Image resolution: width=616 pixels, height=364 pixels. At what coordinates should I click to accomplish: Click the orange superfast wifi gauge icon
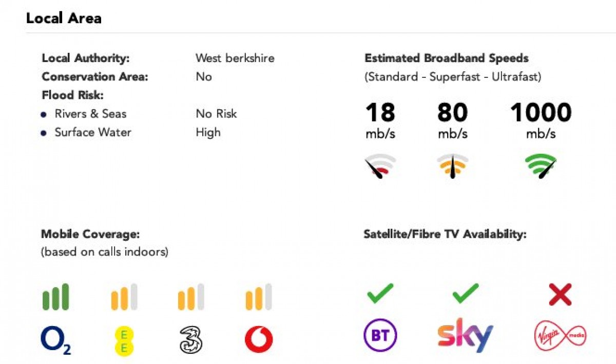point(452,166)
